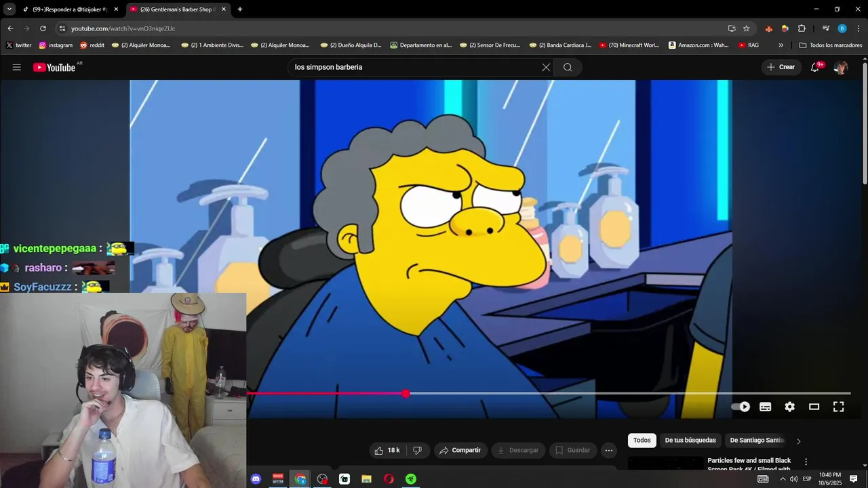Open the reddit bookmark
The image size is (868, 488).
tap(92, 45)
